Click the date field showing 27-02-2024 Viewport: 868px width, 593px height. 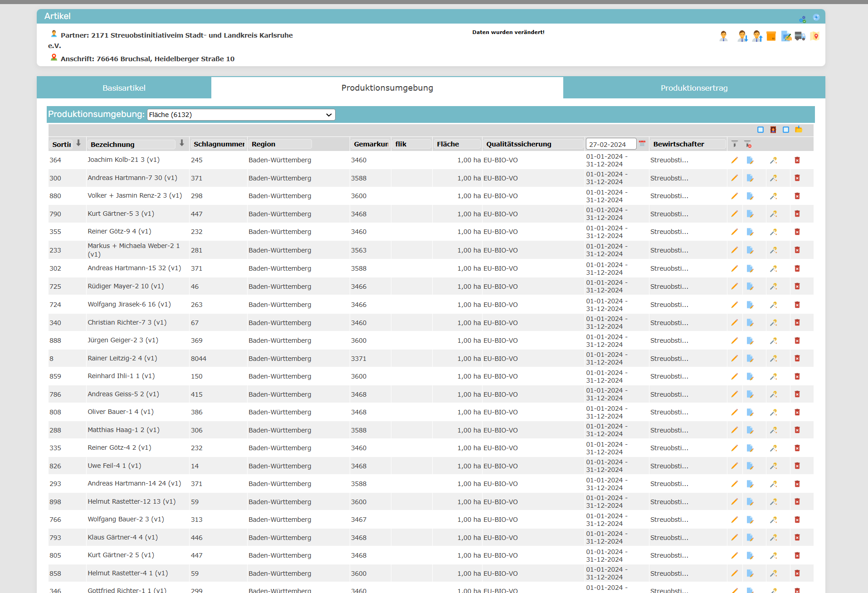click(x=610, y=144)
